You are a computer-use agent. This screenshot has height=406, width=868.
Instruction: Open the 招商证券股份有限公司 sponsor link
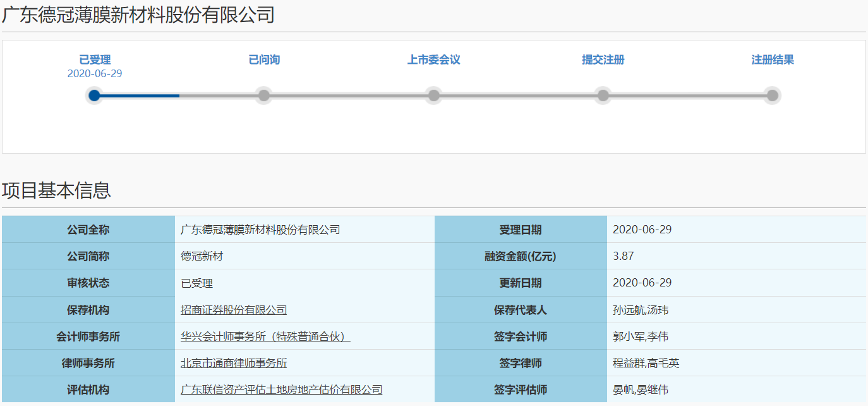[x=234, y=310]
